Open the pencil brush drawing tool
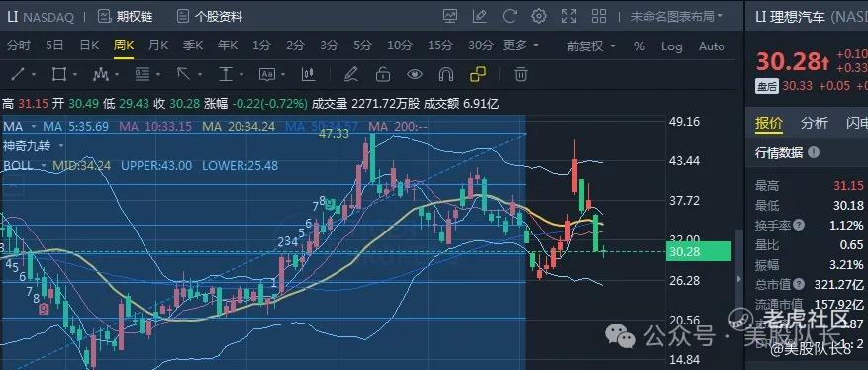The width and height of the screenshot is (868, 370). click(350, 74)
